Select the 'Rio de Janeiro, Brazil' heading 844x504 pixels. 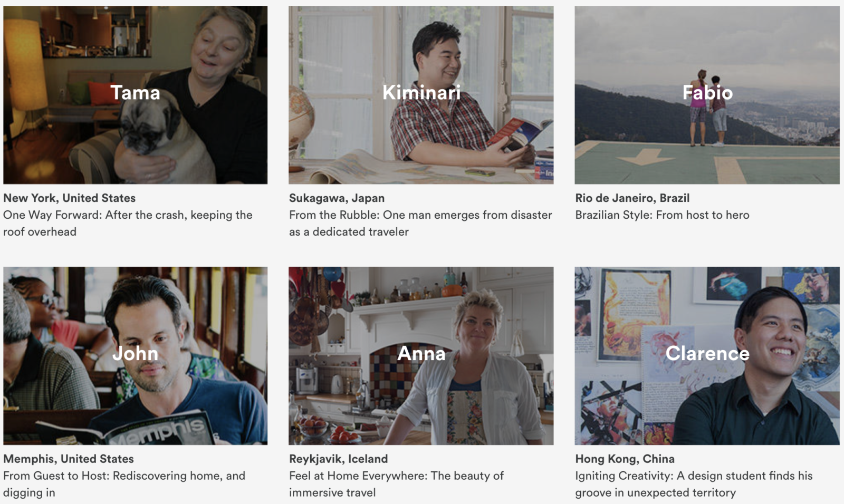tap(632, 198)
